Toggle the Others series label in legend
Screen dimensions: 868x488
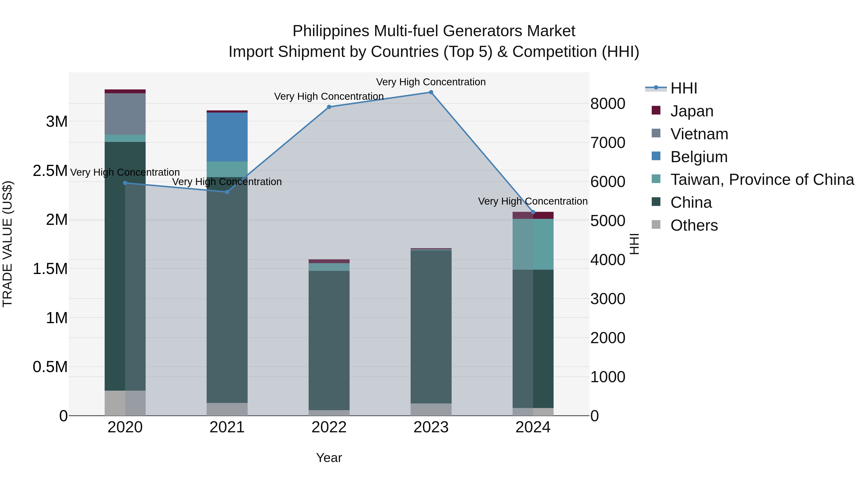(x=694, y=225)
